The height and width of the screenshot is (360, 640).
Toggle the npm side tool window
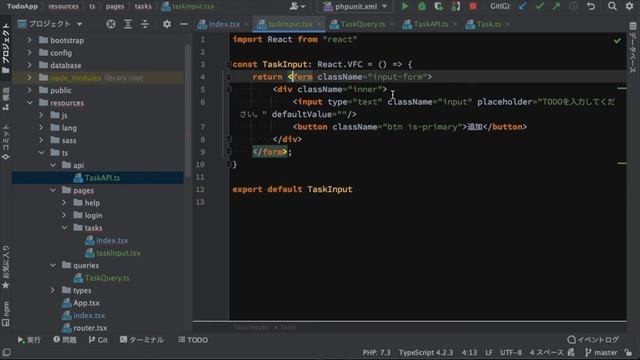click(6, 314)
